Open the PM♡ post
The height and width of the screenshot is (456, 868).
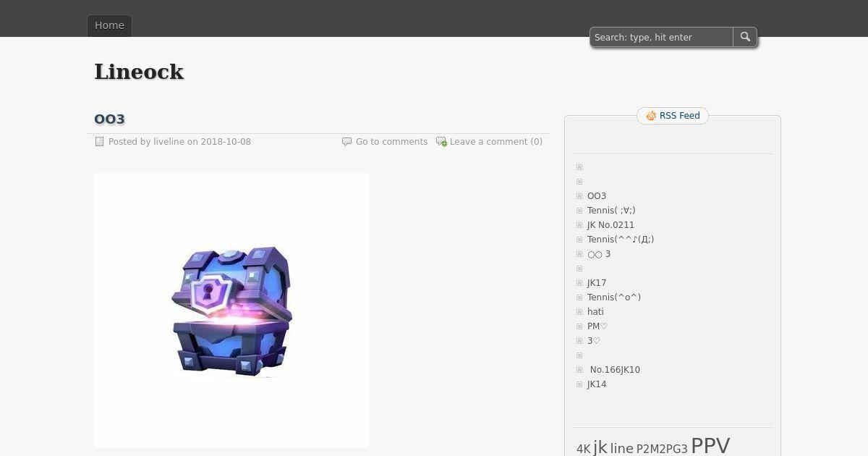click(597, 326)
